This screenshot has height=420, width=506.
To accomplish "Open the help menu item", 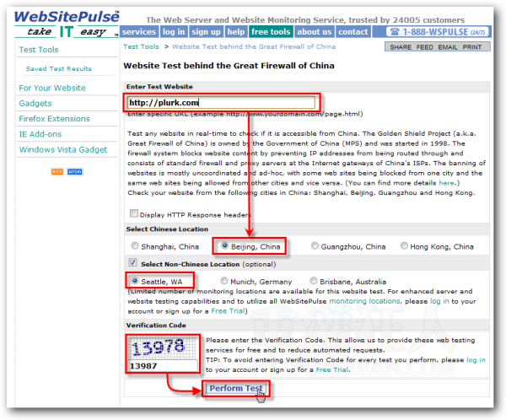I will click(236, 32).
